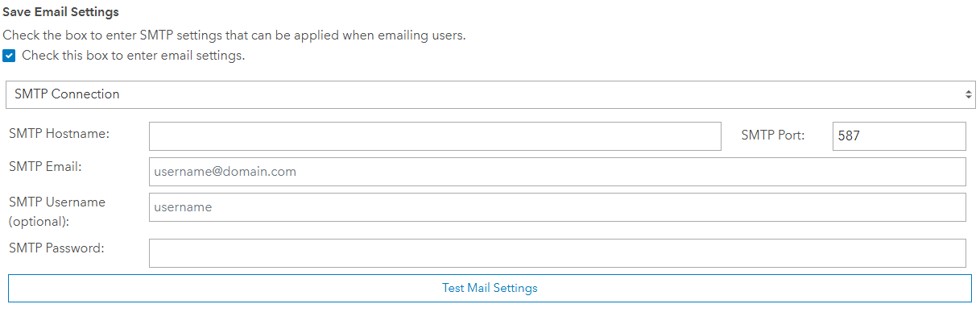Click the up-down arrow of connection selector

pos(968,94)
